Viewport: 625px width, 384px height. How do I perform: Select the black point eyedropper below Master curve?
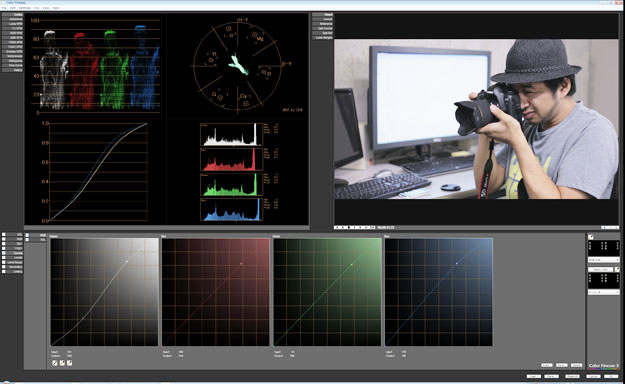click(x=55, y=363)
